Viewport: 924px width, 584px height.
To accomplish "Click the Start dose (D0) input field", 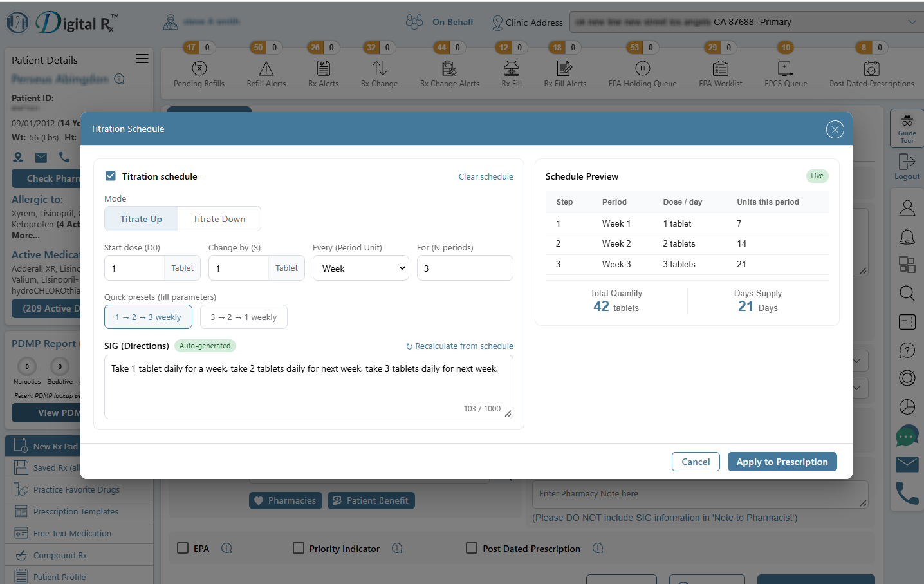I will (x=134, y=268).
